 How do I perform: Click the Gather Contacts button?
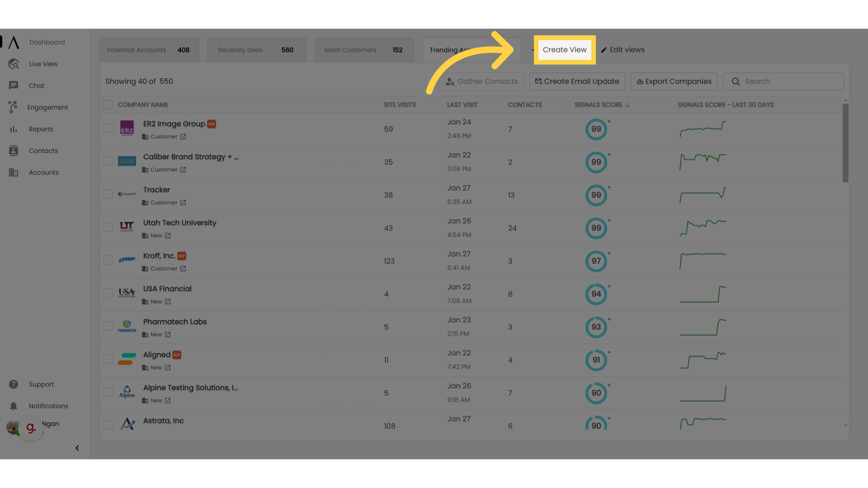482,82
